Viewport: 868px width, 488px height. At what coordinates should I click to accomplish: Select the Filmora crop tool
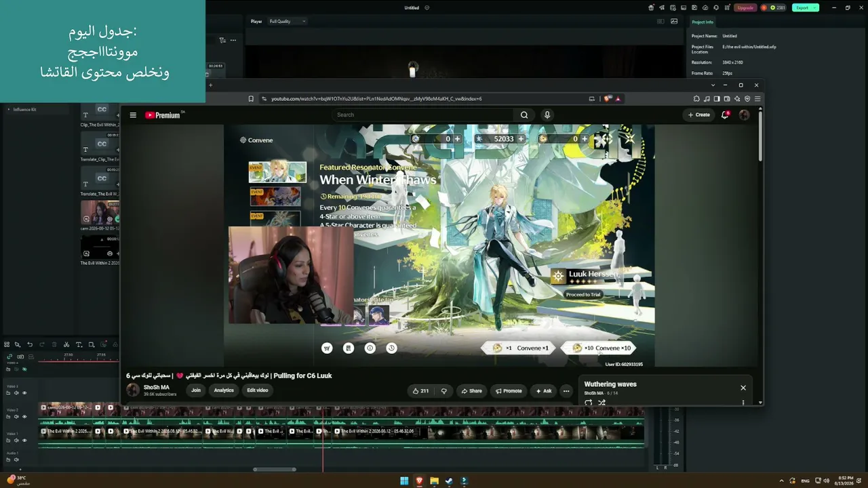[x=92, y=345]
